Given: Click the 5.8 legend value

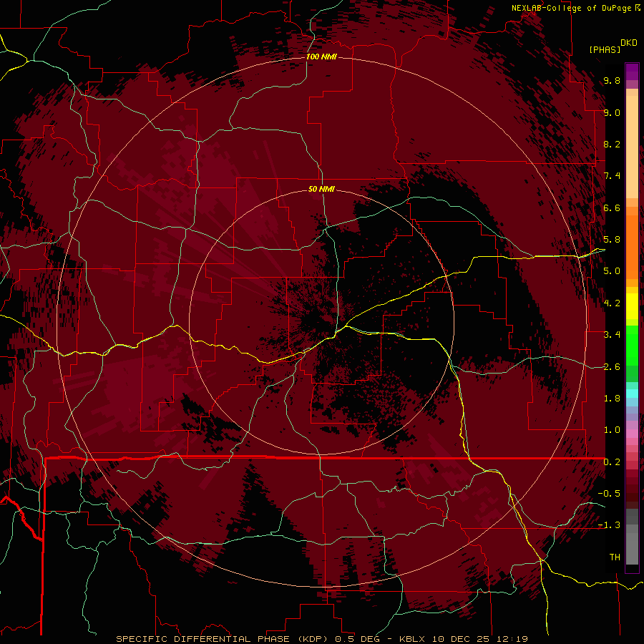Looking at the screenshot, I should coord(612,240).
